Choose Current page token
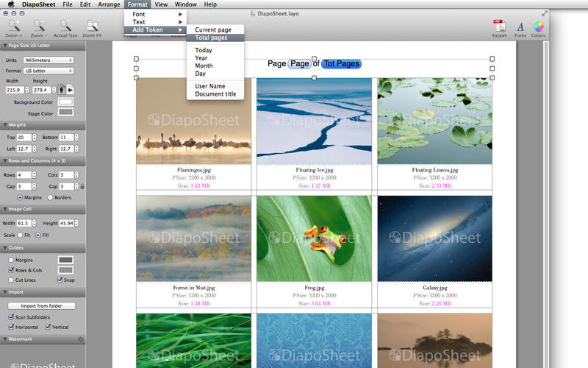Image resolution: width=588 pixels, height=368 pixels. (215, 29)
